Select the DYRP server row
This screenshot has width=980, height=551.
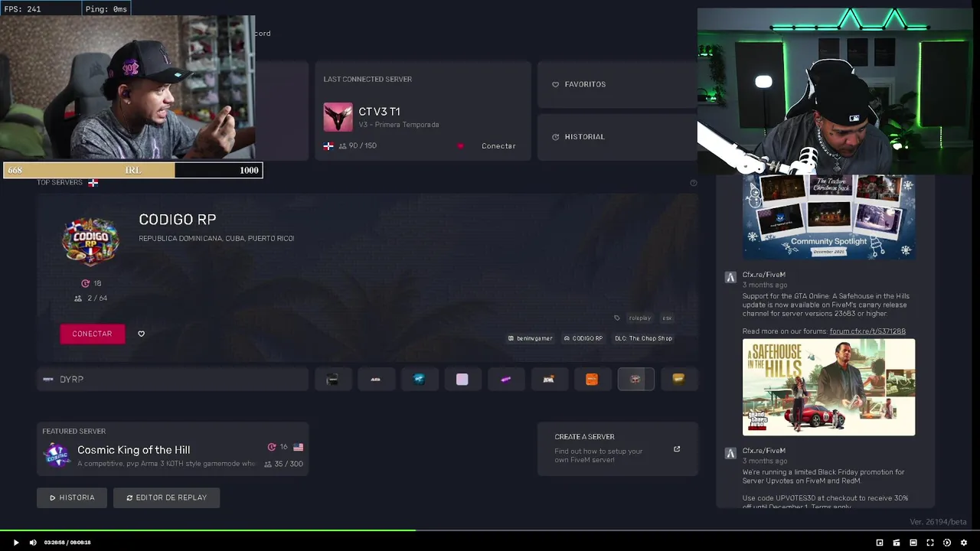(172, 380)
